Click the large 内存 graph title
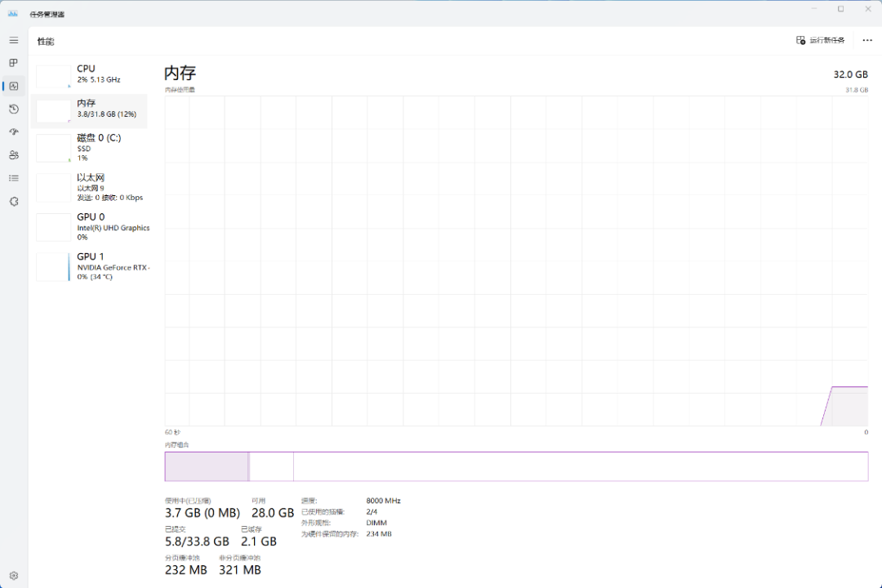Screen dimensions: 882x588 [x=180, y=73]
